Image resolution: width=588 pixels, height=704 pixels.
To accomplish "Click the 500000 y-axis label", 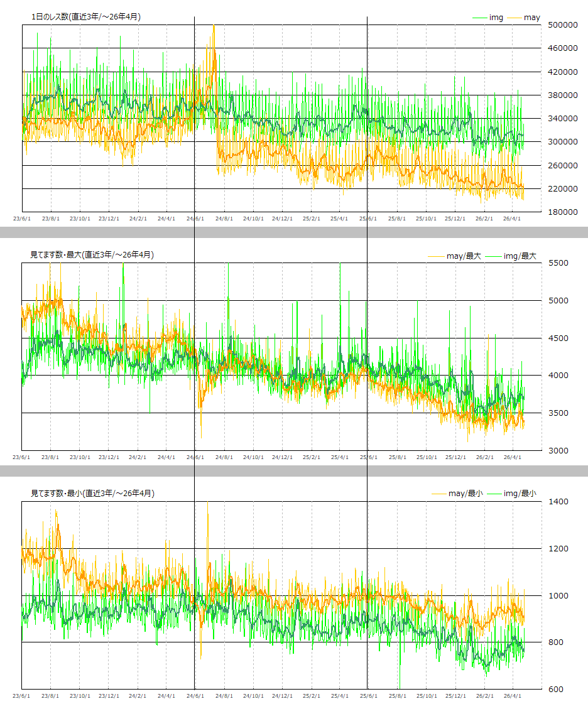I will coord(562,25).
